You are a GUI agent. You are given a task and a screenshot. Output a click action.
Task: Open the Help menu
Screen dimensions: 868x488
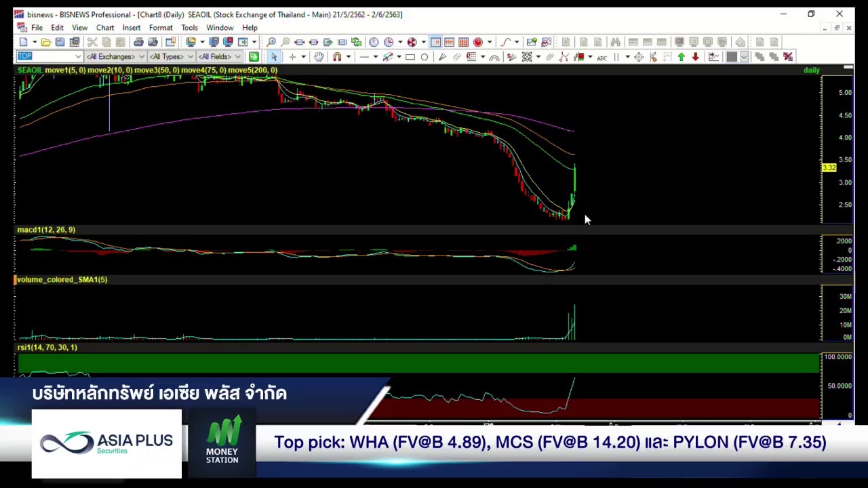click(x=250, y=28)
